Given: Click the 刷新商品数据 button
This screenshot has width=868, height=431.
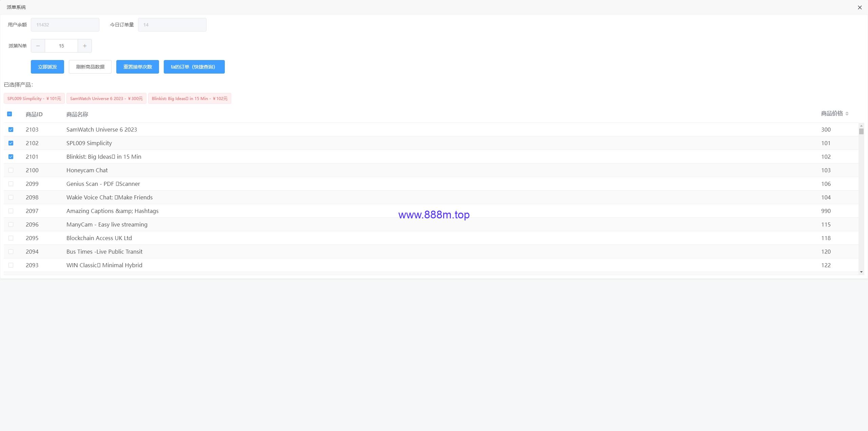Looking at the screenshot, I should (90, 67).
